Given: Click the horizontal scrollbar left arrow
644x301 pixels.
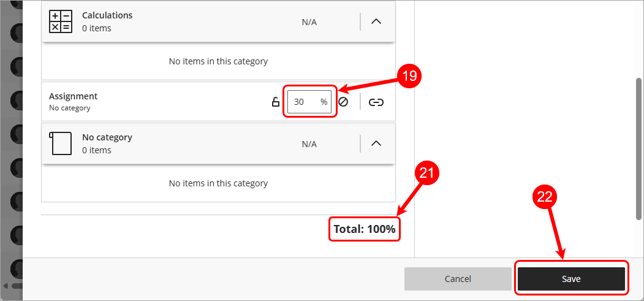Looking at the screenshot, I should pyautogui.click(x=5, y=286).
